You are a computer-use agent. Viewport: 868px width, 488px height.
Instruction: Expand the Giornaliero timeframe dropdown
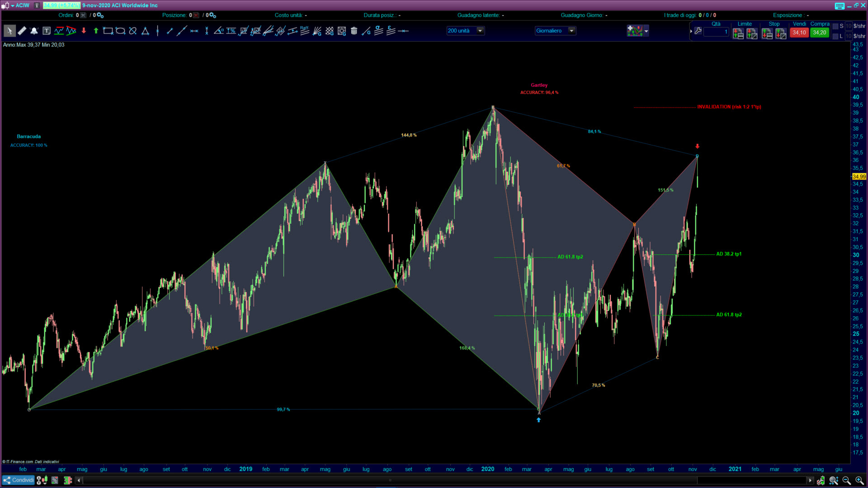pos(571,31)
